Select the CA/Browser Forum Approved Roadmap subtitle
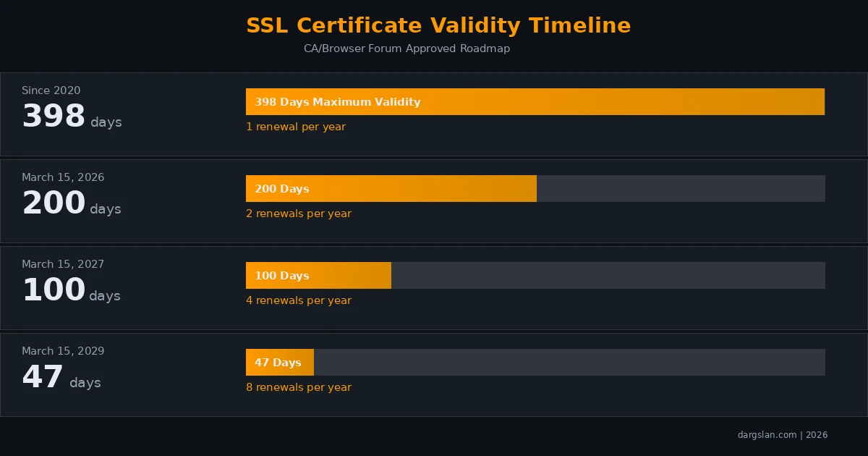Screen dimensions: 868x456 click(407, 48)
